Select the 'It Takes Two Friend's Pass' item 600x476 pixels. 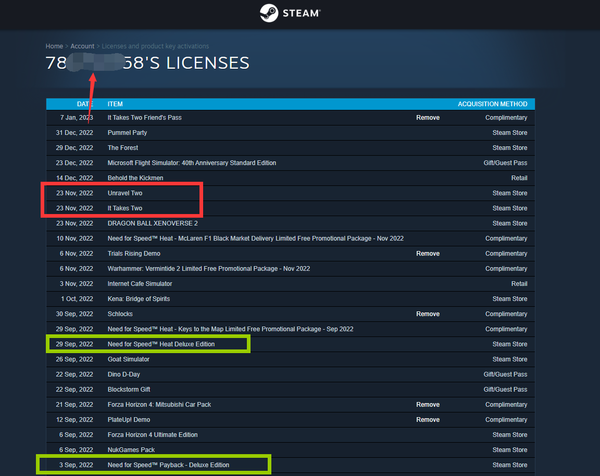(x=145, y=117)
